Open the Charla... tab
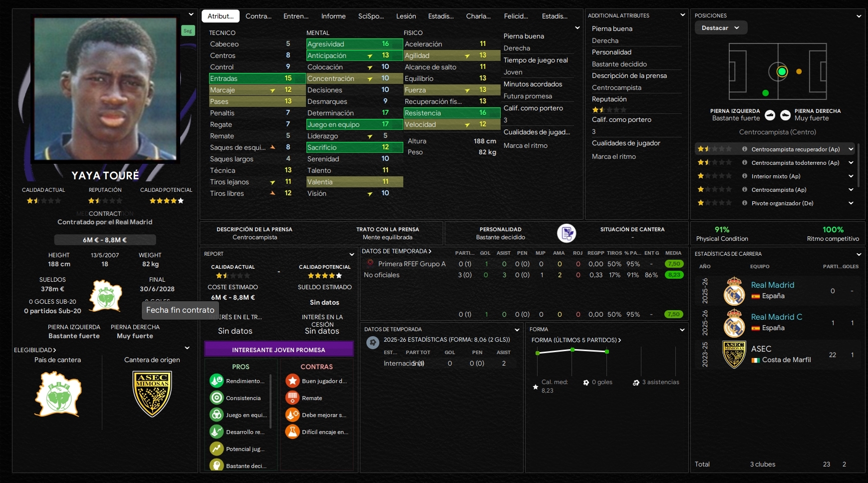This screenshot has height=483, width=868. pos(478,16)
